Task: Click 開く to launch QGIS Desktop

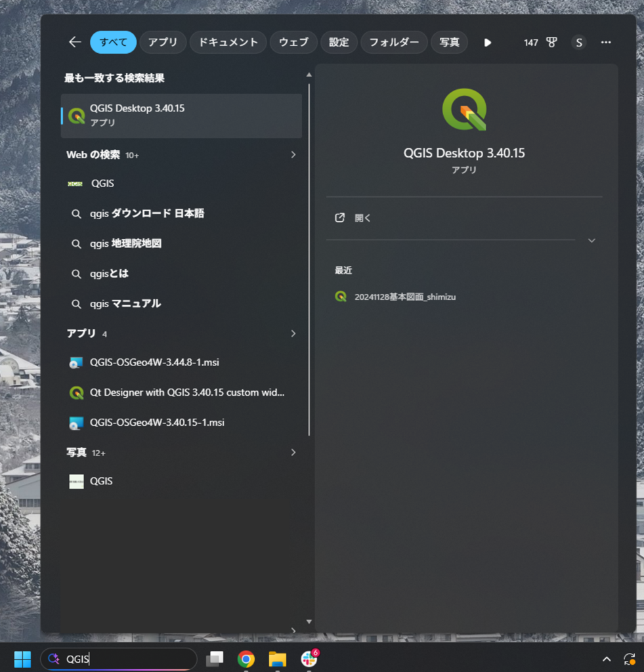Action: pos(353,218)
